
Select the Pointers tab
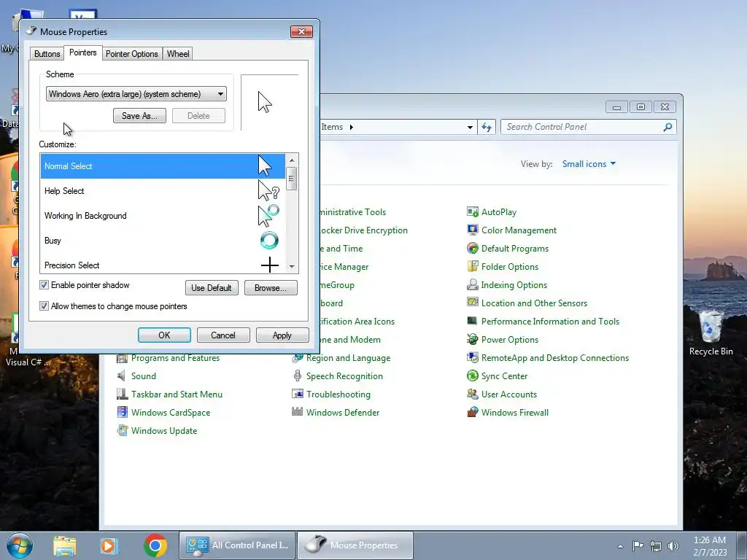[83, 52]
